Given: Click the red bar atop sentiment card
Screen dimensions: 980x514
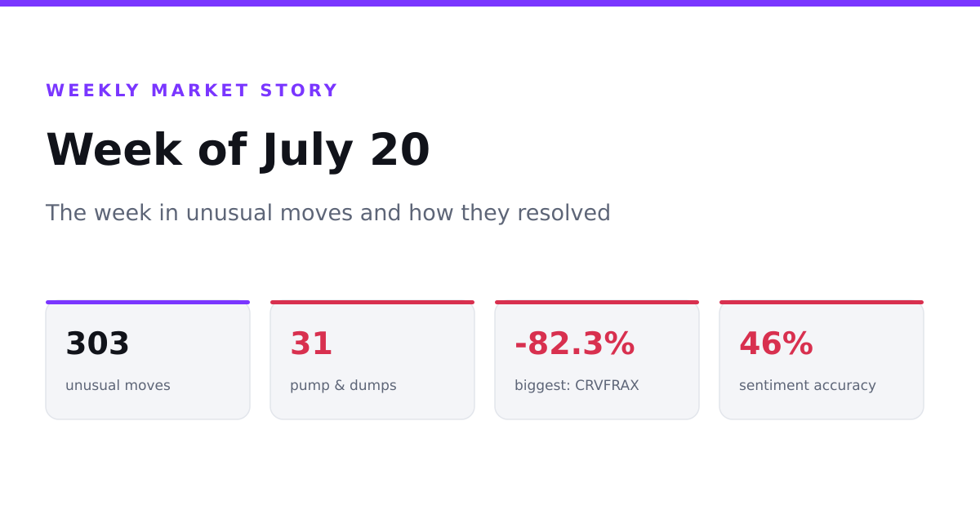Looking at the screenshot, I should tap(822, 302).
